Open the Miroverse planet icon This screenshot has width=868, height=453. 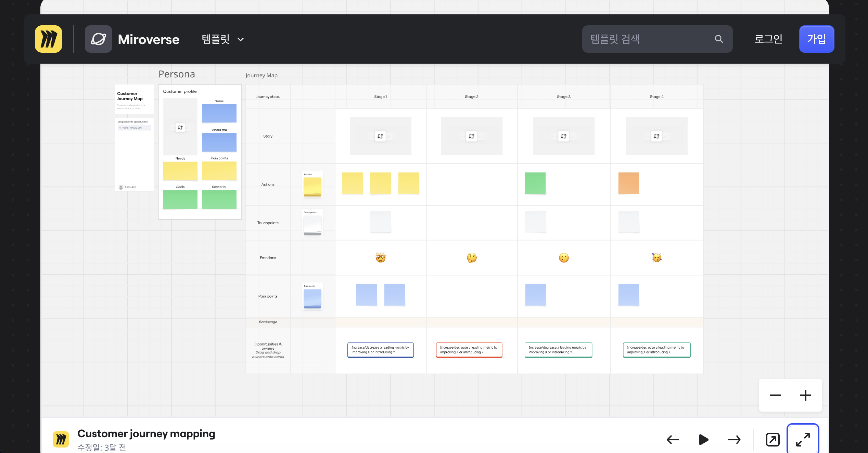[x=98, y=39]
